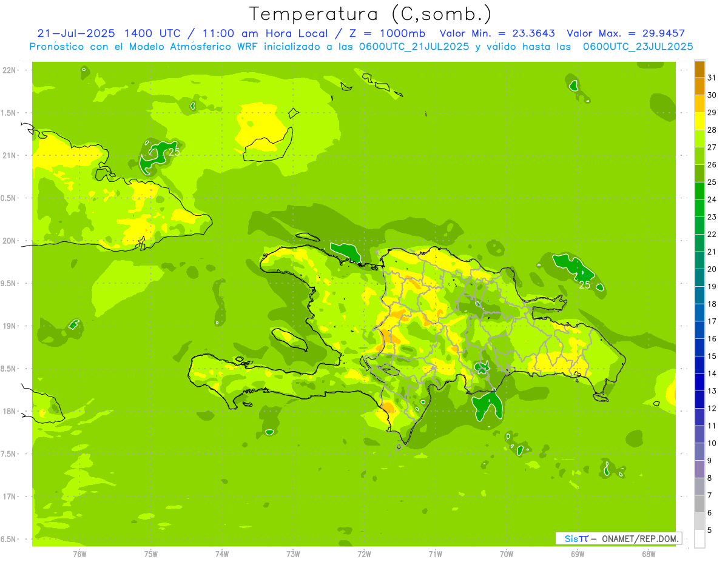The height and width of the screenshot is (562, 728).
Task: Click the 21N latitude label
Action: click(x=9, y=155)
